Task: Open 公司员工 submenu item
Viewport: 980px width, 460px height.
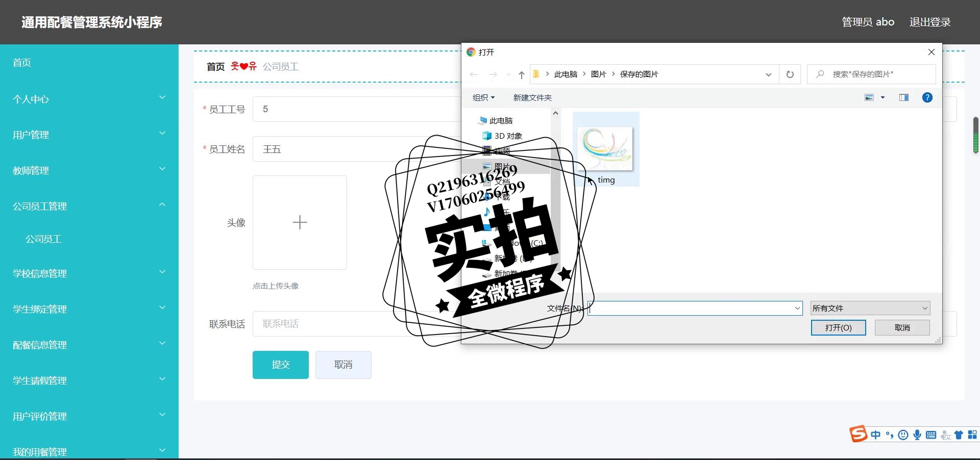Action: coord(43,239)
